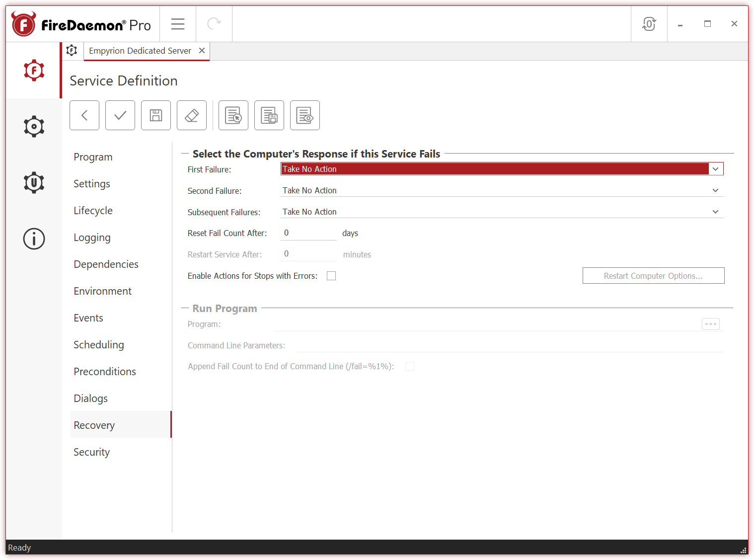Open the Scheduling section

point(121,345)
